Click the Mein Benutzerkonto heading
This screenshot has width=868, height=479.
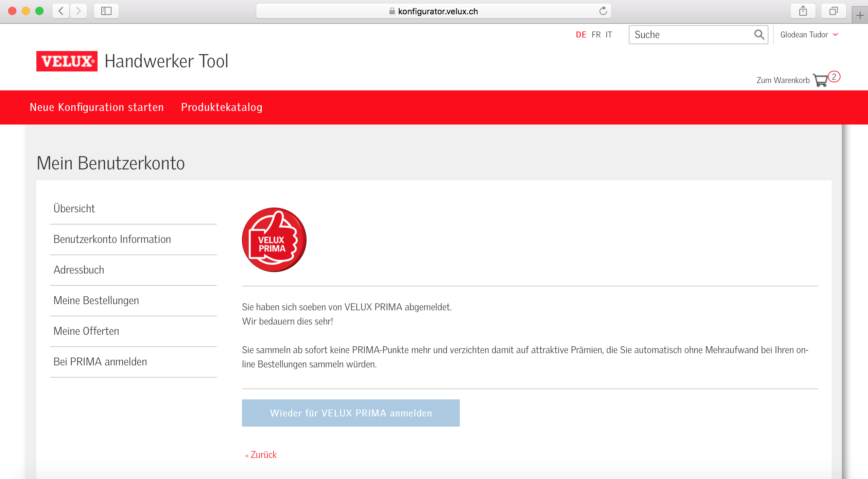[111, 163]
